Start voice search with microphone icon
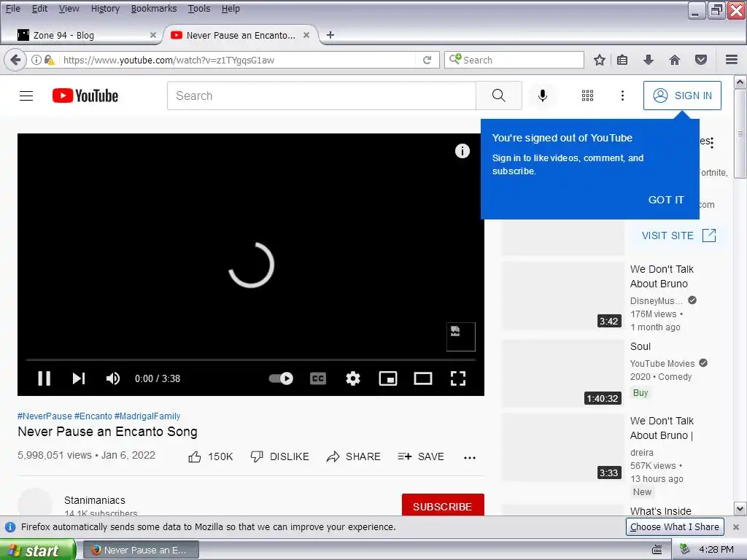This screenshot has width=747, height=560. point(542,96)
